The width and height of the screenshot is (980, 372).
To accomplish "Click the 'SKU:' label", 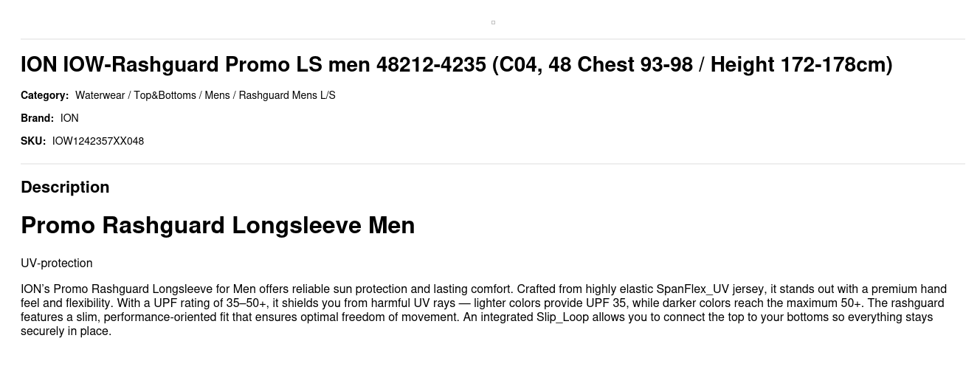I will pyautogui.click(x=33, y=141).
